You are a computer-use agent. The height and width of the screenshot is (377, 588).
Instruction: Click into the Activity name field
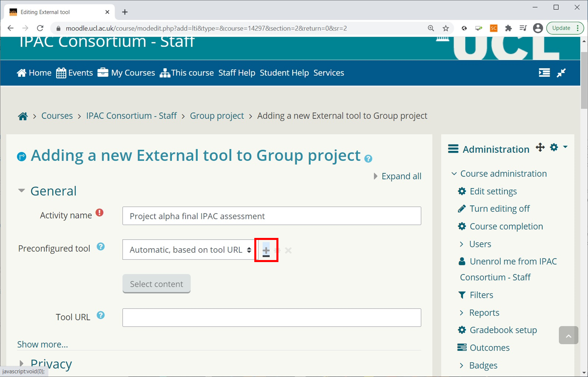click(x=272, y=216)
